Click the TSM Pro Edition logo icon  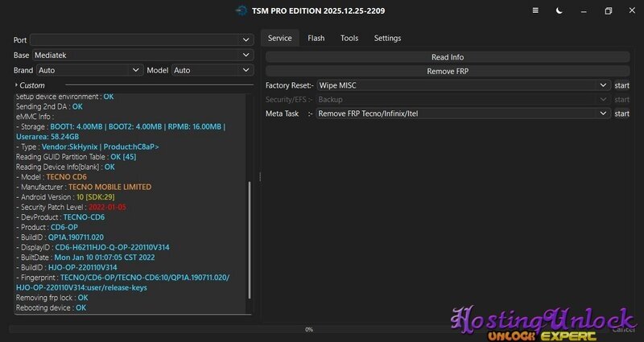click(x=242, y=11)
